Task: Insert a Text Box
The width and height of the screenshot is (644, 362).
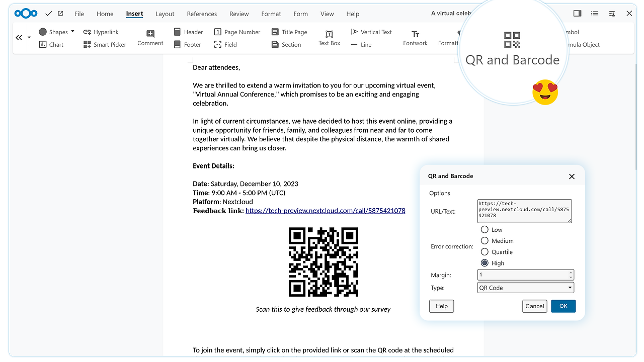Action: click(330, 38)
